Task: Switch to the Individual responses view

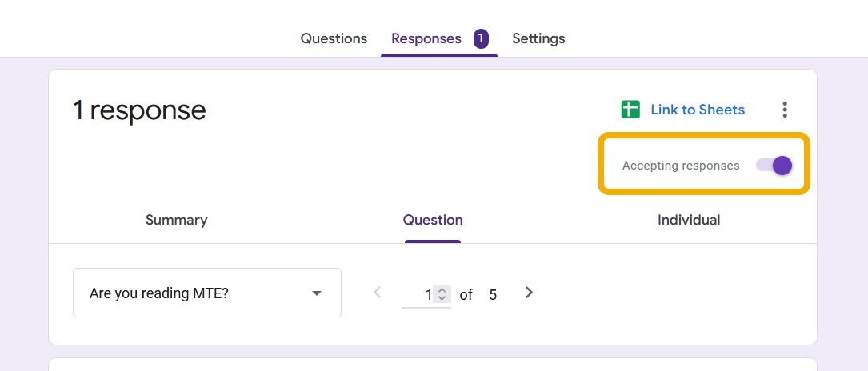Action: tap(688, 220)
